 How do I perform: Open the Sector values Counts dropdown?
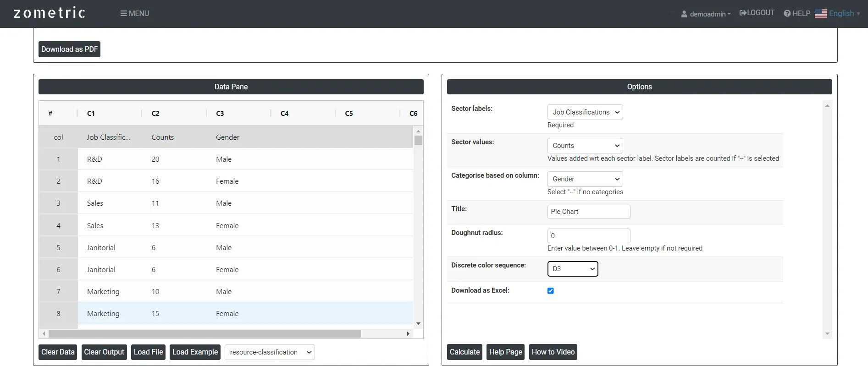585,146
